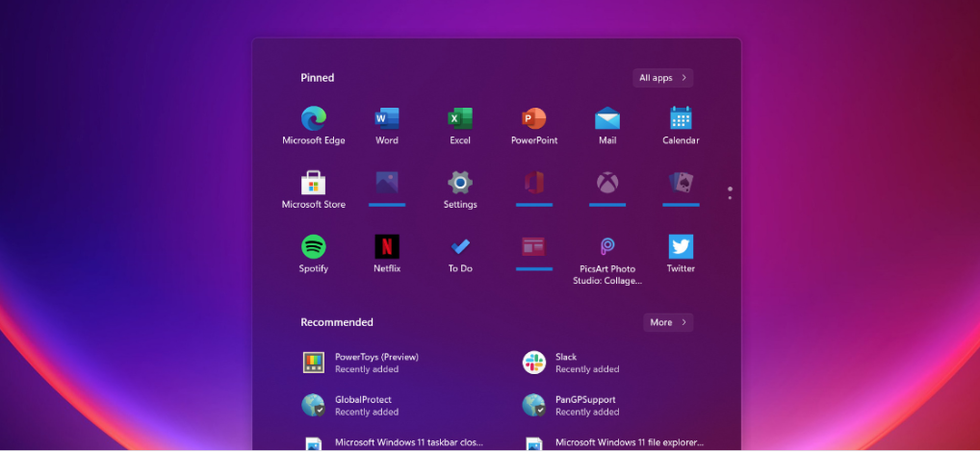Click the Solitaire install progress bar
This screenshot has width=980, height=452.
pos(681,205)
